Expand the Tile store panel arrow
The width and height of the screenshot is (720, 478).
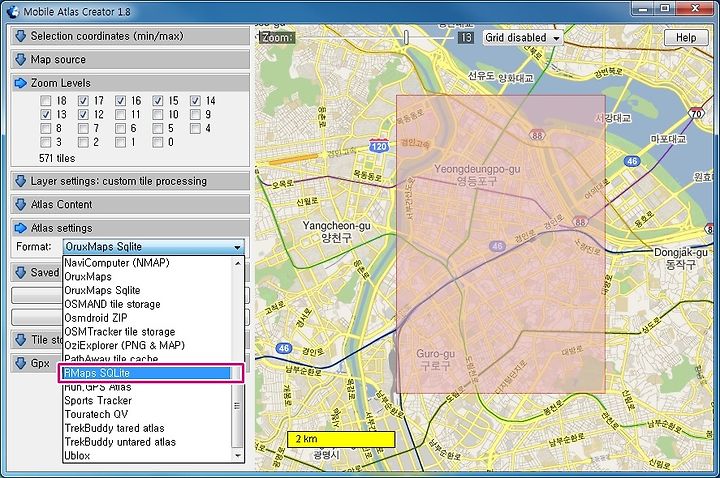coord(21,340)
